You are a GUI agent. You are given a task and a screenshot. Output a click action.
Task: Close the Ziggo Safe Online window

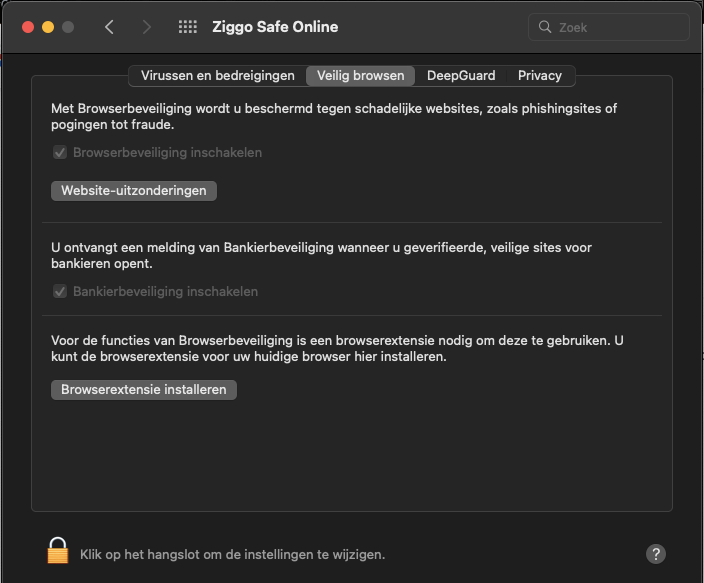click(x=28, y=27)
